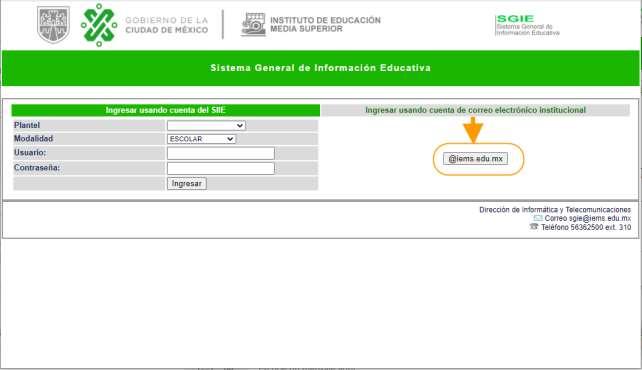Viewport: 642px width, 370px height.
Task: Click the sgie@iems.edu.mx email address
Action: 599,218
